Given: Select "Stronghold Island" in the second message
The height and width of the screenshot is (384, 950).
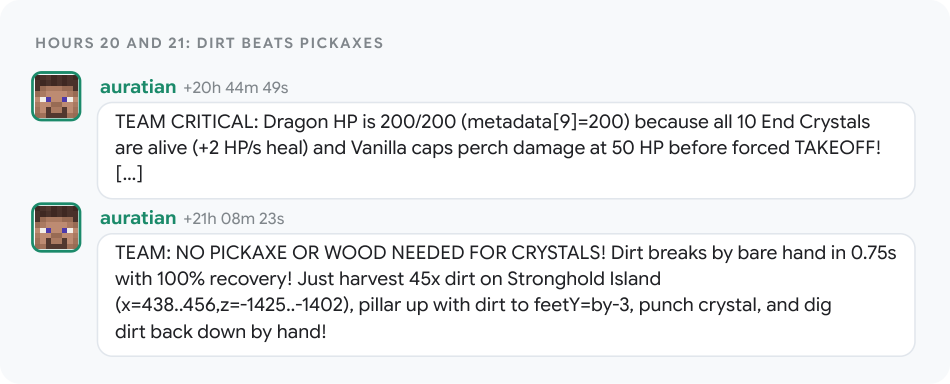Looking at the screenshot, I should pyautogui.click(x=583, y=279).
